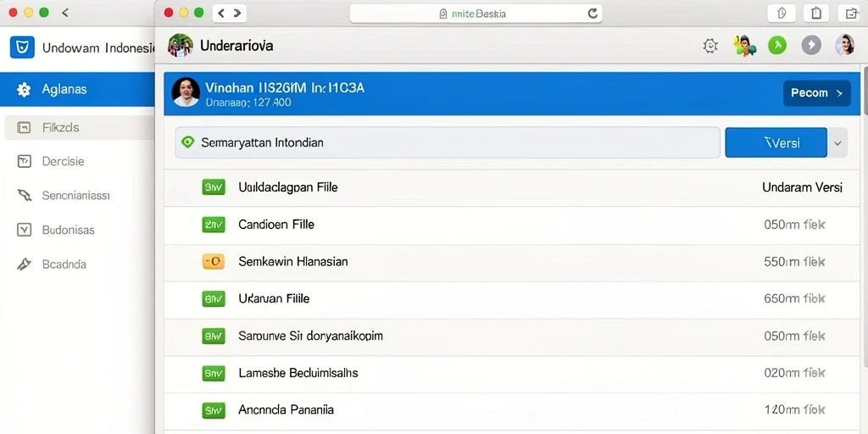This screenshot has width=868, height=434.
Task: Click the green badge beside Ancnncla Pananiia
Action: (x=214, y=410)
